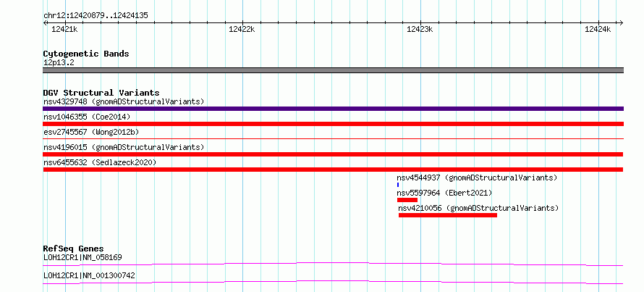Open the nsv6455632 (Sedlazeck2020) label
The width and height of the screenshot is (644, 292).
tap(100, 162)
